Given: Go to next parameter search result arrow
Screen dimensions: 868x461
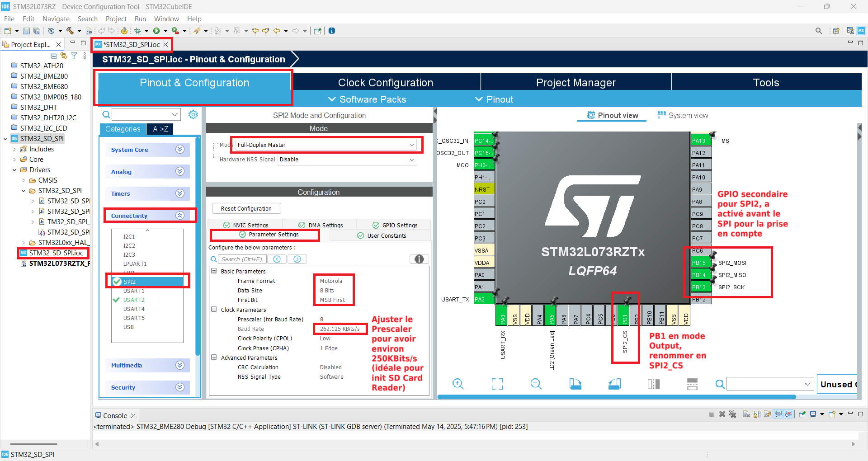Looking at the screenshot, I should tap(297, 259).
